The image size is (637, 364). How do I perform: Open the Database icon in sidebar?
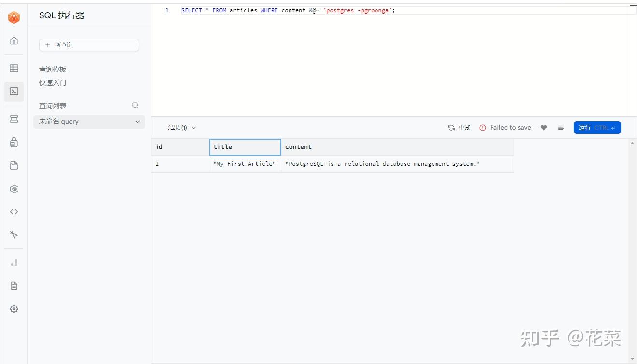point(14,119)
